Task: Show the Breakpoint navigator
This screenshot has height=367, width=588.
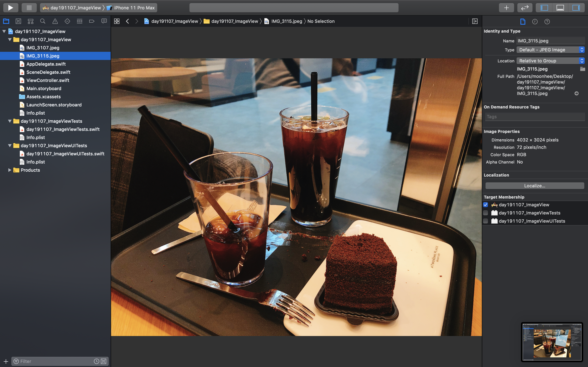Action: pos(92,21)
